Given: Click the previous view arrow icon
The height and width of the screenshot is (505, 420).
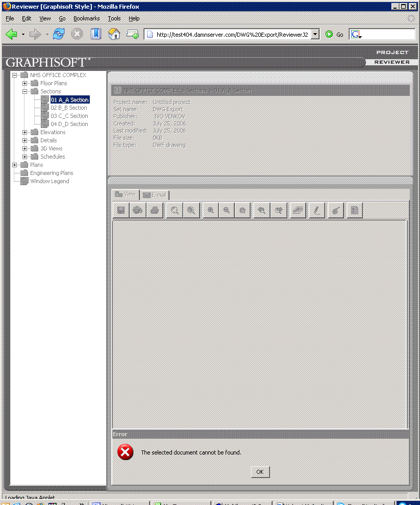Looking at the screenshot, I should (262, 210).
